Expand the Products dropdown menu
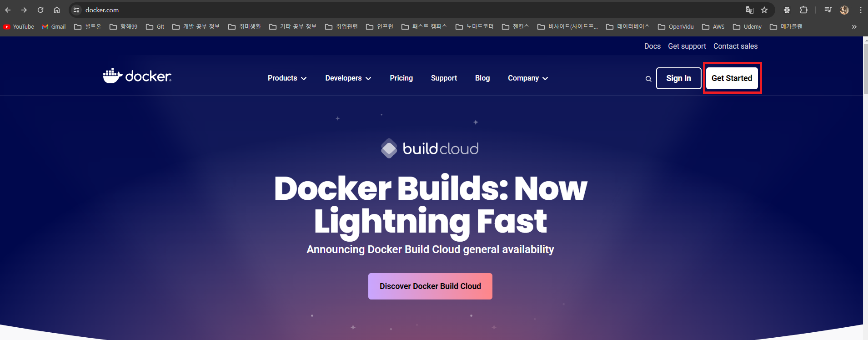 click(x=287, y=78)
